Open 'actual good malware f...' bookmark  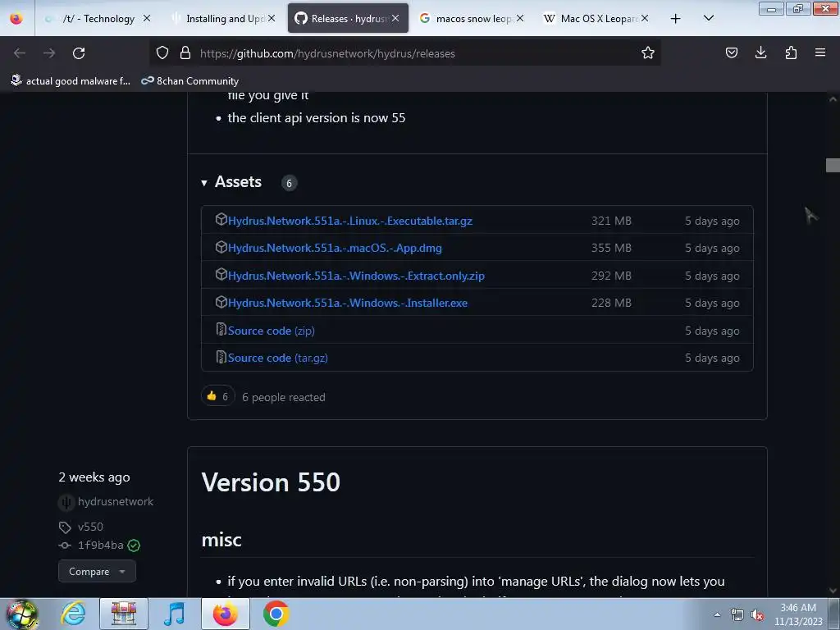(x=71, y=81)
